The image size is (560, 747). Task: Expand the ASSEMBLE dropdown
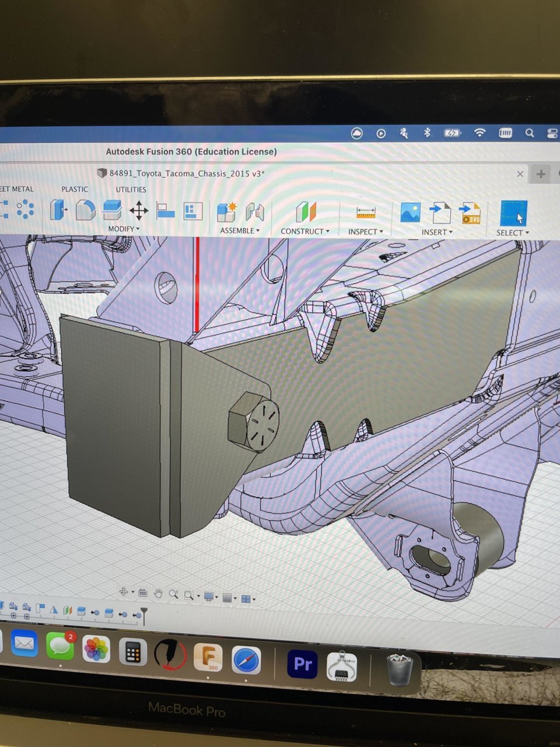[x=240, y=231]
